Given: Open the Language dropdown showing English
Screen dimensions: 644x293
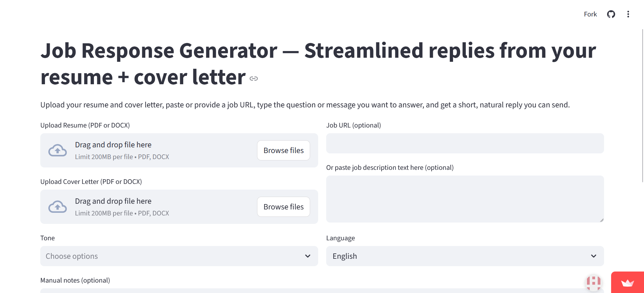Looking at the screenshot, I should pyautogui.click(x=456, y=256).
